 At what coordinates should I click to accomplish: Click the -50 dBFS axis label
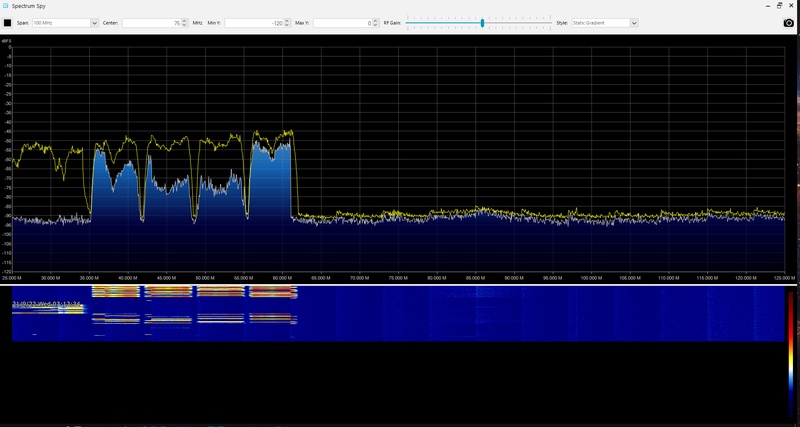(x=8, y=141)
